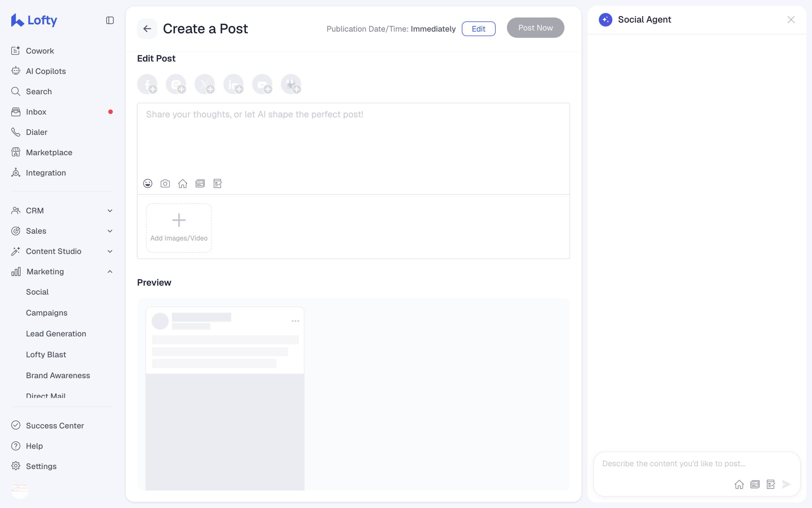Viewport: 812px width, 508px height.
Task: Open the Inbox
Action: [x=62, y=112]
